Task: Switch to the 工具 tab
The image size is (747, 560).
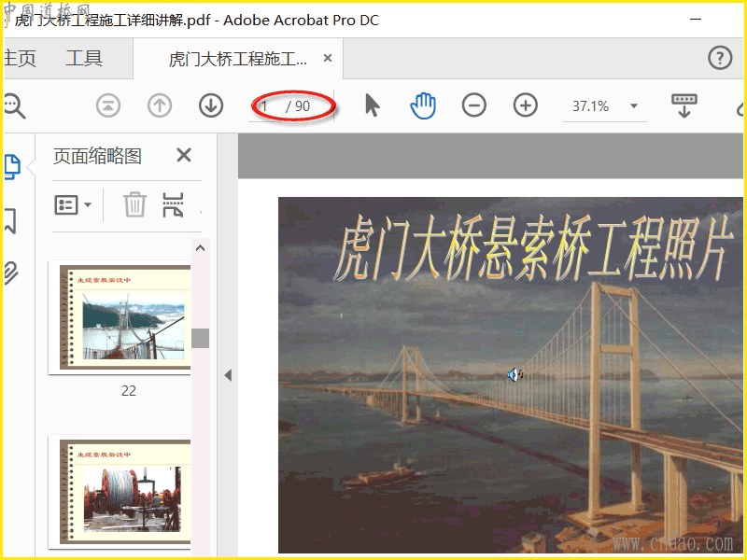Action: [84, 59]
